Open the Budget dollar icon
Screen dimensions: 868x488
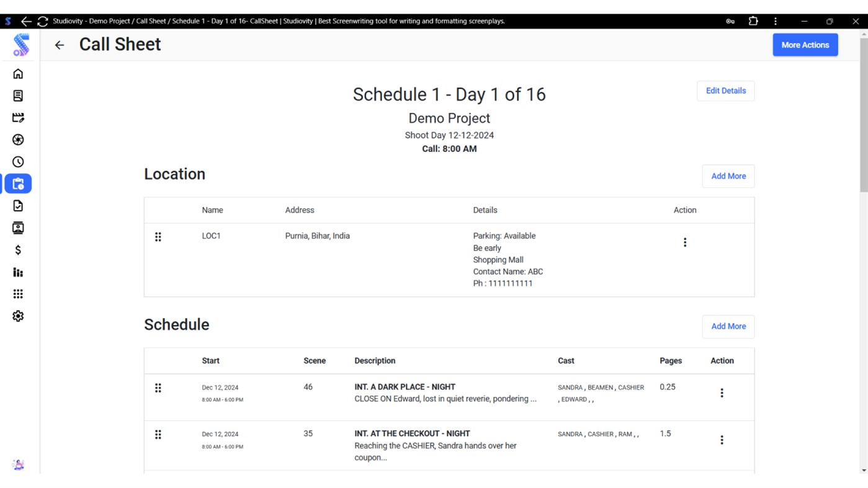coord(18,250)
